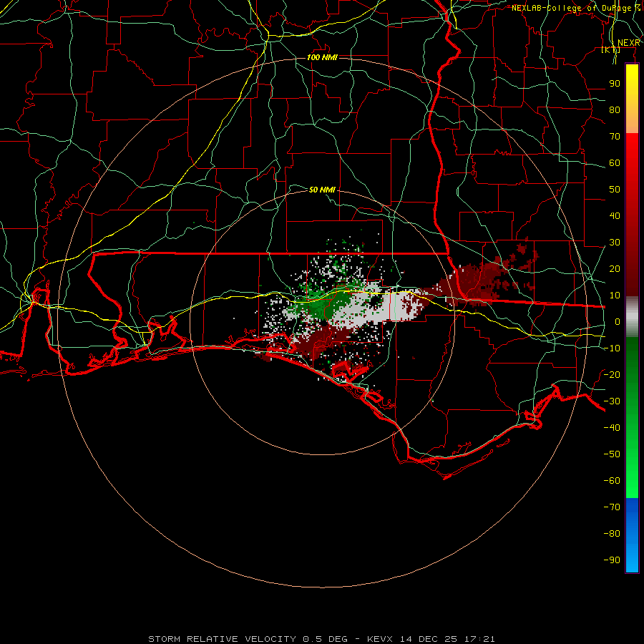Select the positive 10 scale value
This screenshot has width=644, height=644.
coord(615,296)
